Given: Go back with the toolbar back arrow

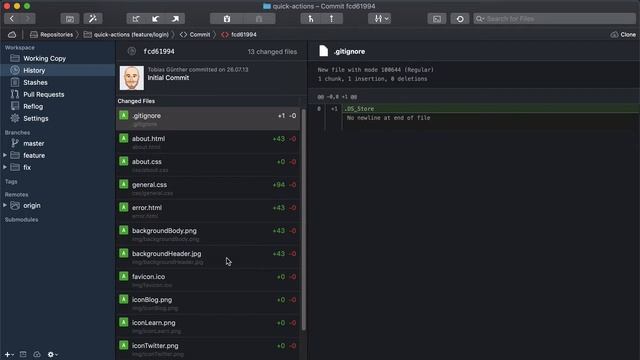Looking at the screenshot, I should pos(12,19).
